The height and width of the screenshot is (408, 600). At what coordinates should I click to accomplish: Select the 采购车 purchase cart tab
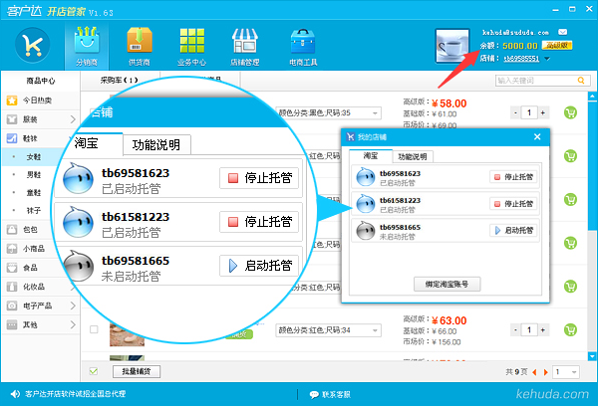pyautogui.click(x=120, y=79)
